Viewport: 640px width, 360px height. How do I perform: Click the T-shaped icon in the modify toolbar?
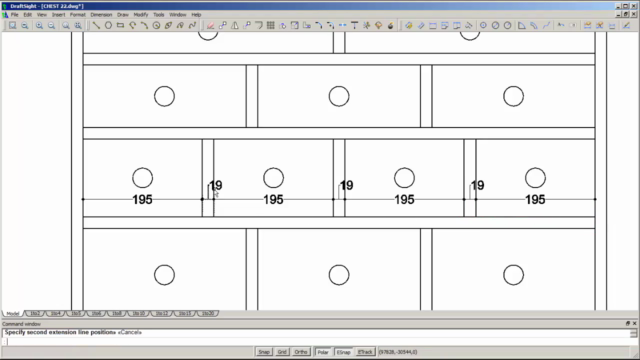click(354, 25)
